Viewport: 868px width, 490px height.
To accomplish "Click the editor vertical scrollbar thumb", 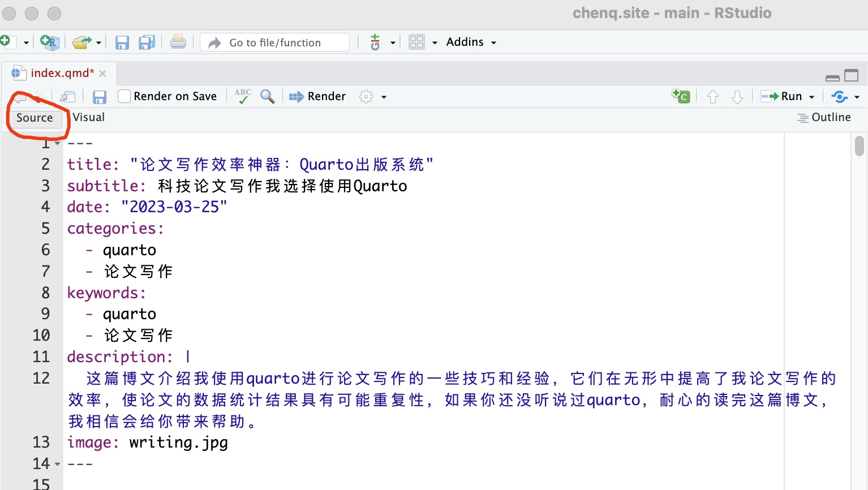I will [860, 145].
